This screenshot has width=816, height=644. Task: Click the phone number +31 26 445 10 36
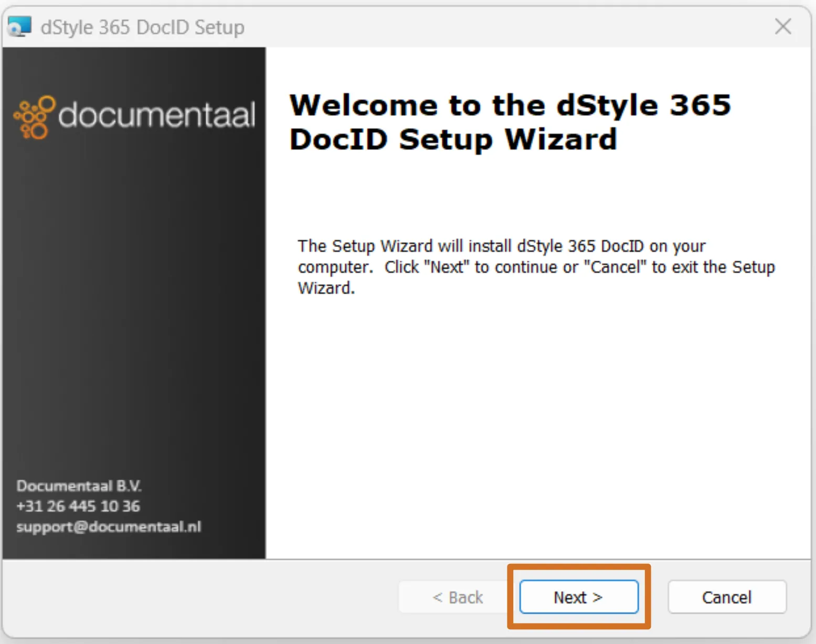click(78, 506)
